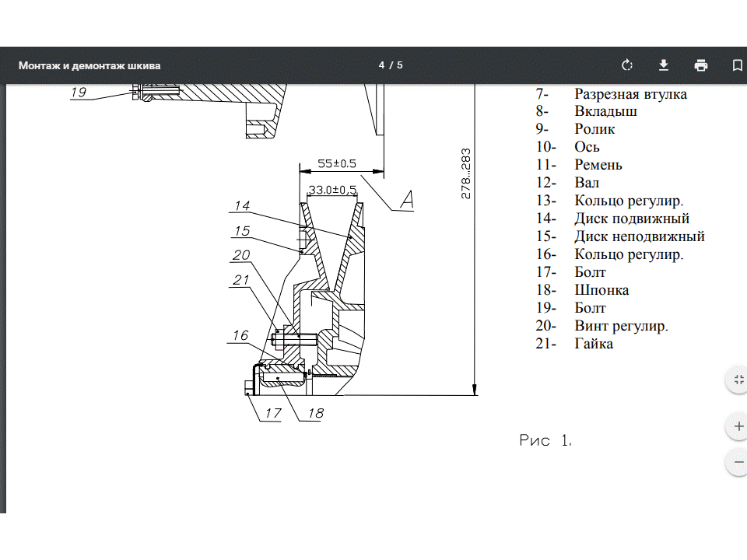The height and width of the screenshot is (560, 747).
Task: Click legend entry "Диск подвижный"
Action: [x=632, y=219]
